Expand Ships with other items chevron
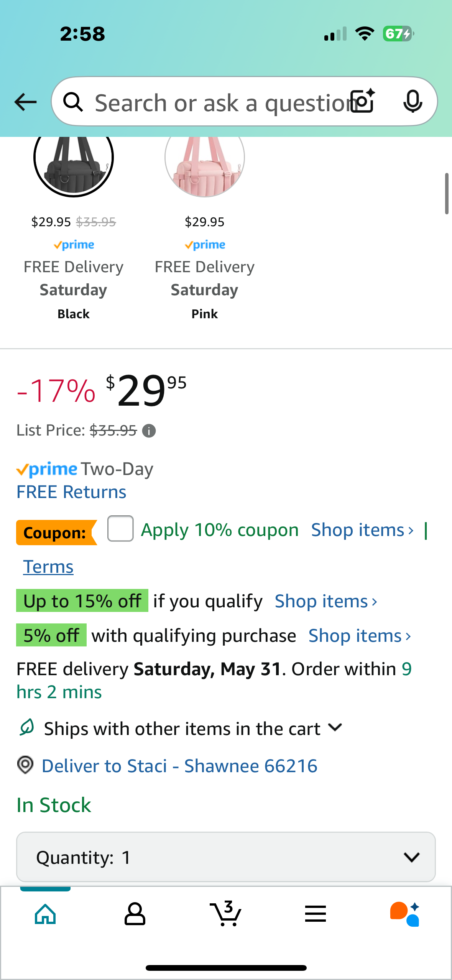Screen dimensions: 452x980 pyautogui.click(x=335, y=728)
